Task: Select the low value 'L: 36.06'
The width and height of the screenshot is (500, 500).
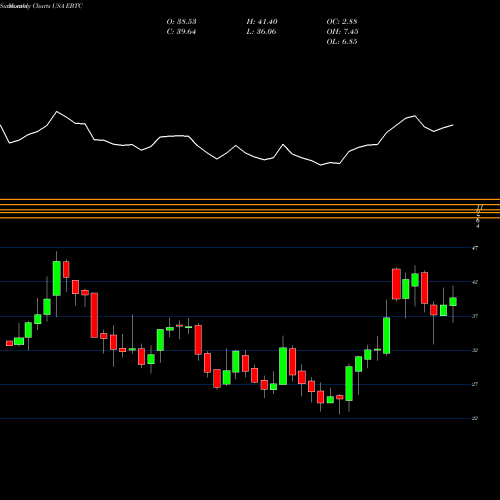Action: click(261, 32)
